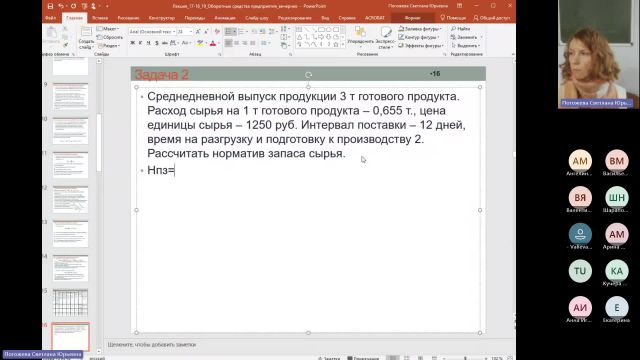Screen dimensions: 640x360
Task: Open Эффекты фигуры effects dropdown
Action: [x=421, y=46]
